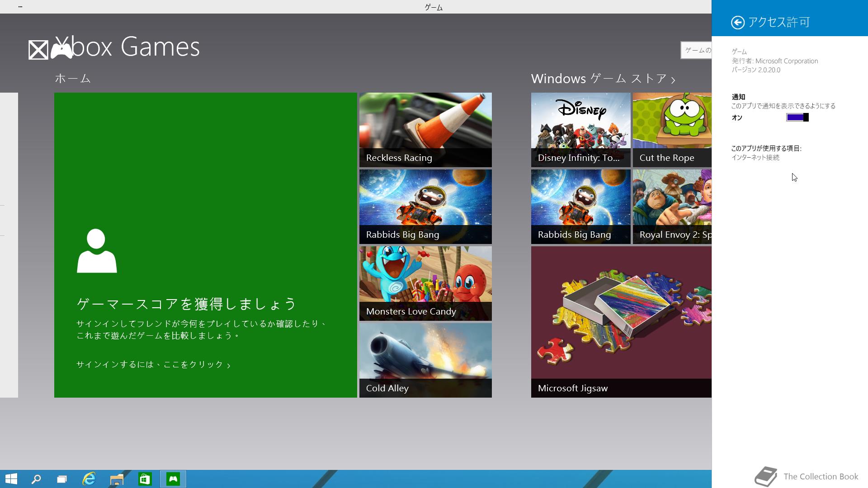
Task: Click the Xbox controller logo icon
Action: (61, 50)
